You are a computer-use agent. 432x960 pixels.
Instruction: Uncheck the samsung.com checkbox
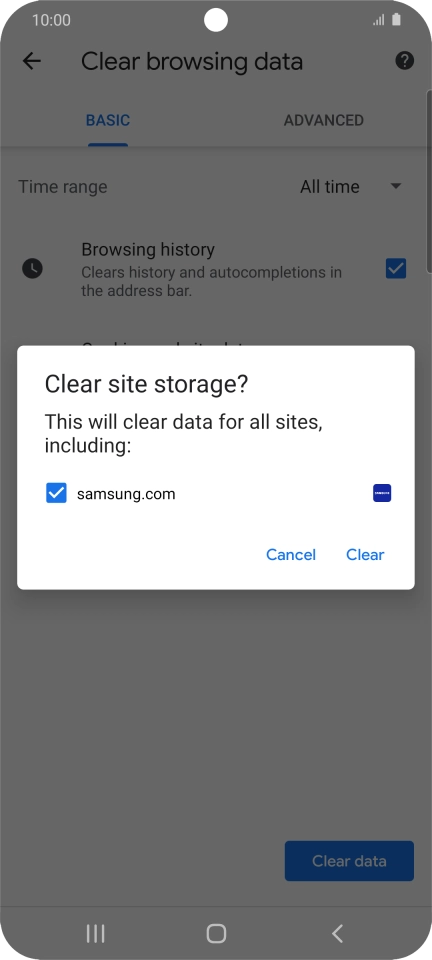click(56, 493)
